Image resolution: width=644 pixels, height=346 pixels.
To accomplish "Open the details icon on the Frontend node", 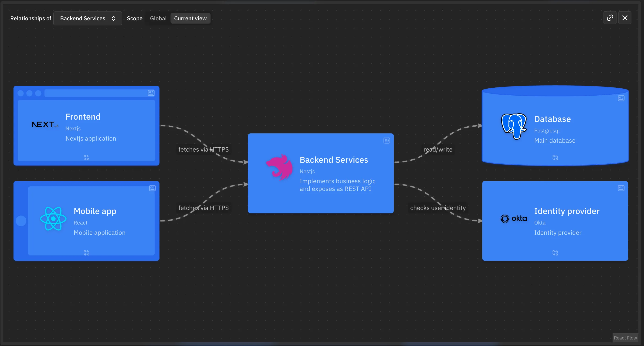I will pos(151,93).
